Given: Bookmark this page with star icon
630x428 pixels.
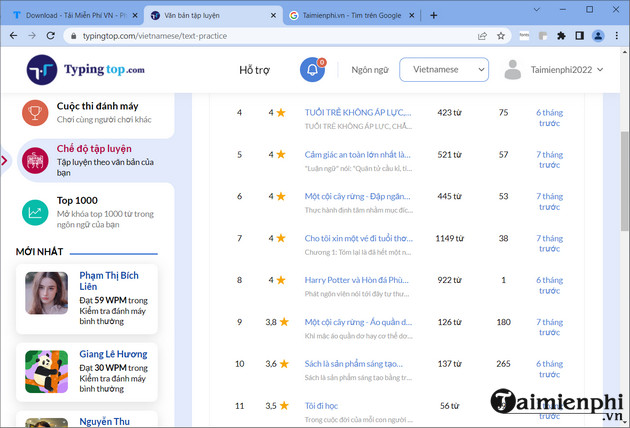Looking at the screenshot, I should (501, 36).
